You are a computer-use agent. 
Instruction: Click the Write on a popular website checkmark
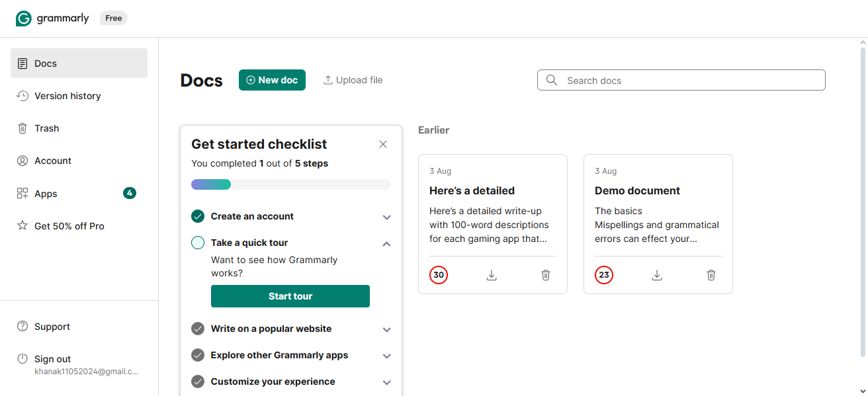pos(198,329)
